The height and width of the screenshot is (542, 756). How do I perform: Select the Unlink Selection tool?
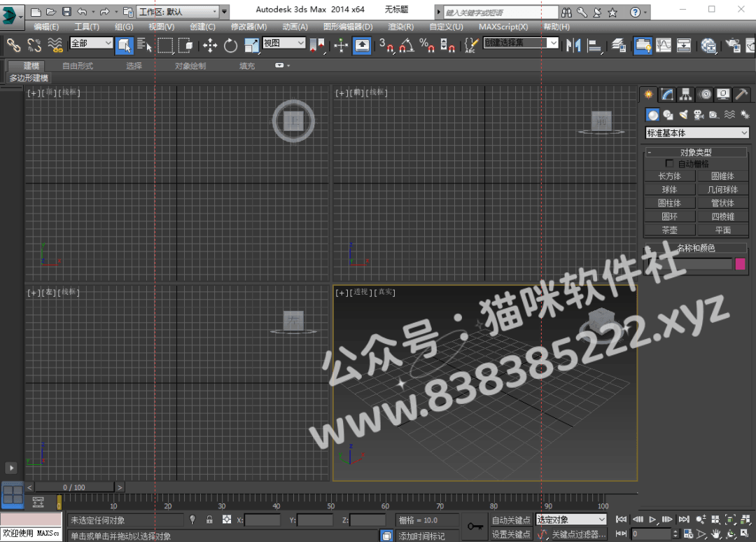(x=34, y=46)
